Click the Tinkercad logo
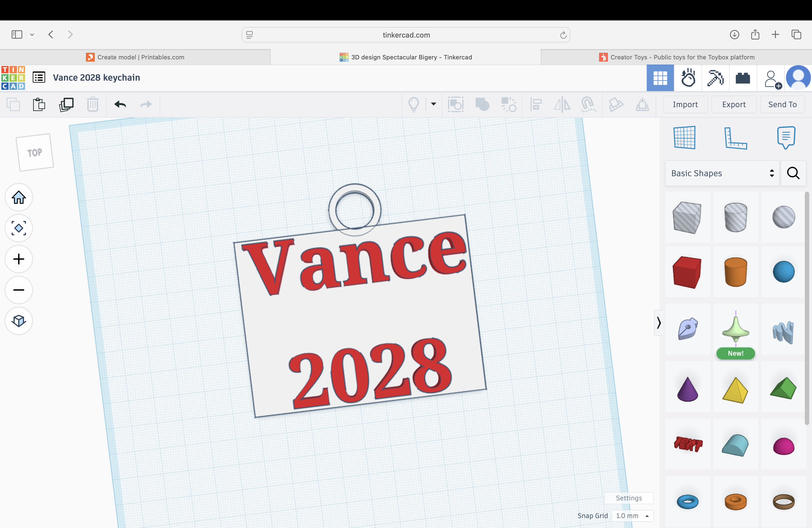 [x=13, y=78]
